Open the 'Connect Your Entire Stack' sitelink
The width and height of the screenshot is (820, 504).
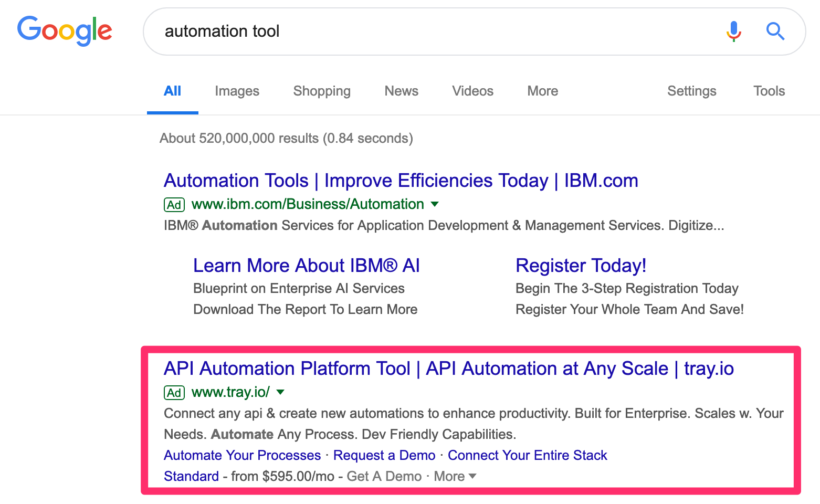pyautogui.click(x=527, y=455)
